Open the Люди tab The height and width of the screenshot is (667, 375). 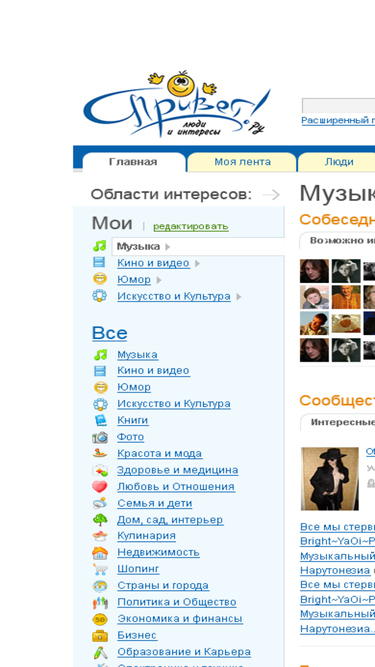[x=339, y=162]
